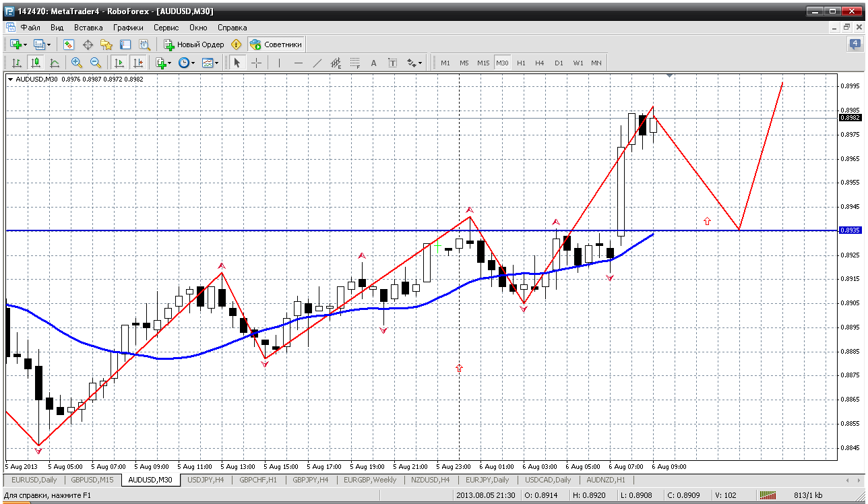Switch to M5 timeframe
The width and height of the screenshot is (868, 504).
coord(464,63)
